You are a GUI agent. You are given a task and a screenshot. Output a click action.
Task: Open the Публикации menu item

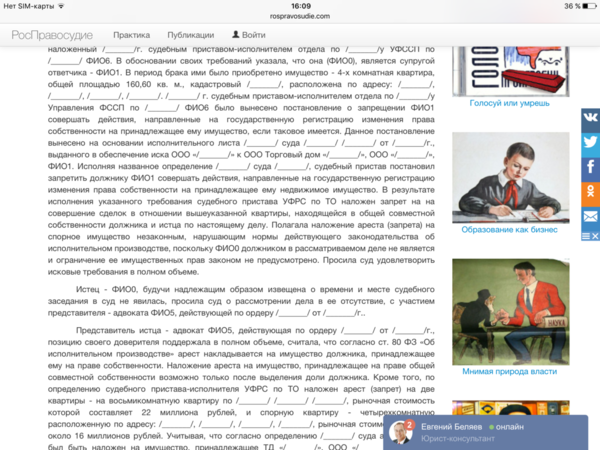tap(191, 35)
